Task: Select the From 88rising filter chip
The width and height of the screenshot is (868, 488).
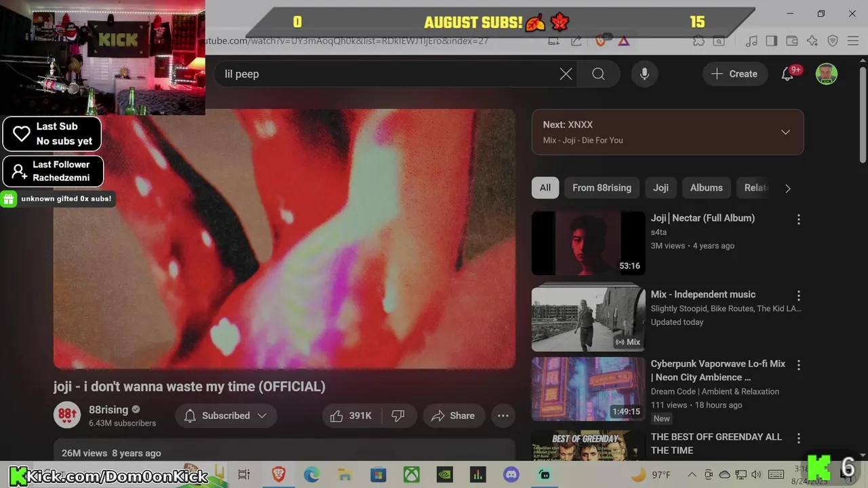Action: [601, 188]
